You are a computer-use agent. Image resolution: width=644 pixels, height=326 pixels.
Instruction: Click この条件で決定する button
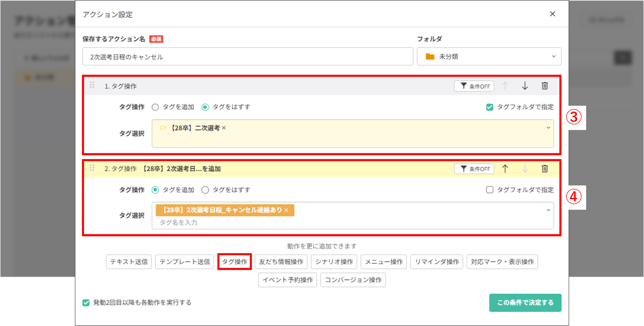coord(525,303)
